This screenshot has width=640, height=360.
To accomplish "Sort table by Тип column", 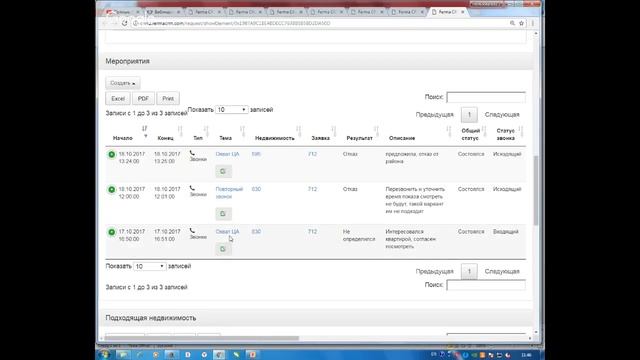I will pos(198,138).
